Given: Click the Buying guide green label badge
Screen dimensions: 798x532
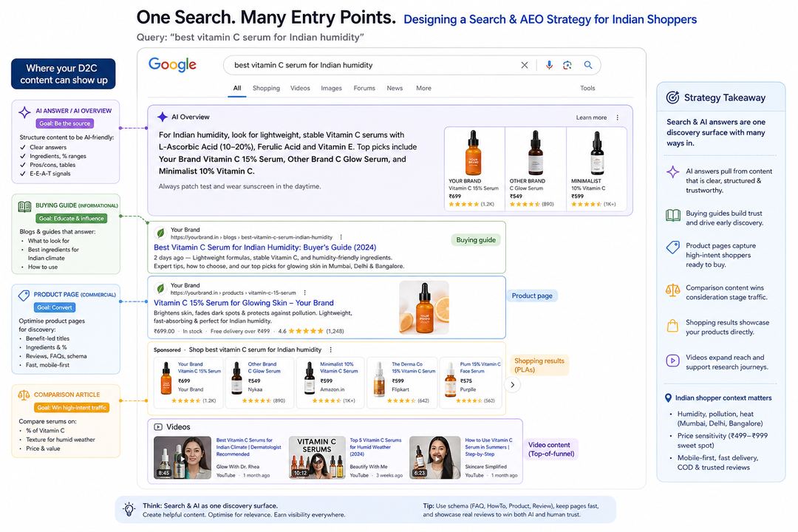Looking at the screenshot, I should click(x=476, y=240).
